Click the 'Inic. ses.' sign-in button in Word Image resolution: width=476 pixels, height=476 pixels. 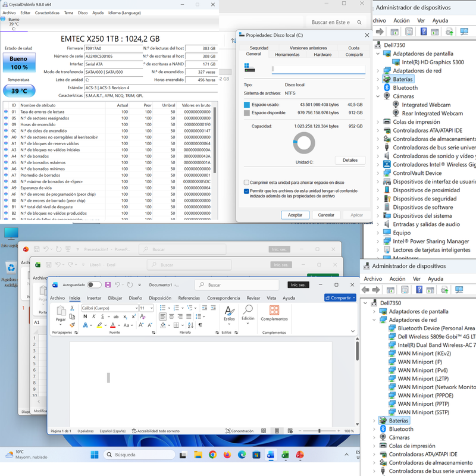point(298,285)
